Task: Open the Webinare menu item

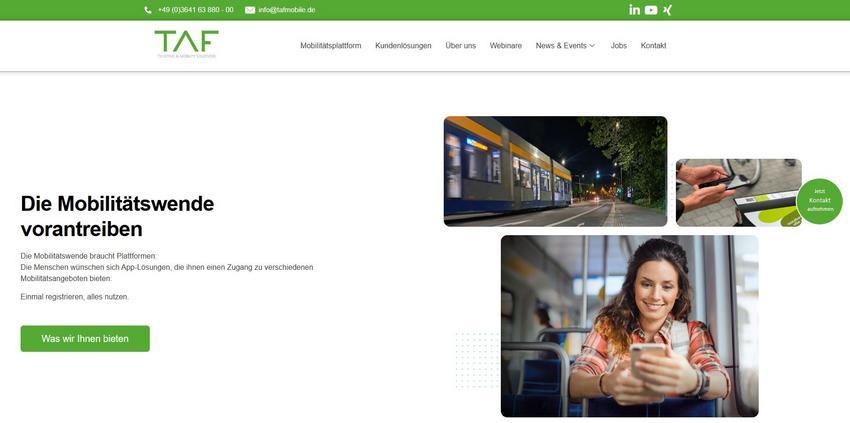Action: tap(506, 46)
